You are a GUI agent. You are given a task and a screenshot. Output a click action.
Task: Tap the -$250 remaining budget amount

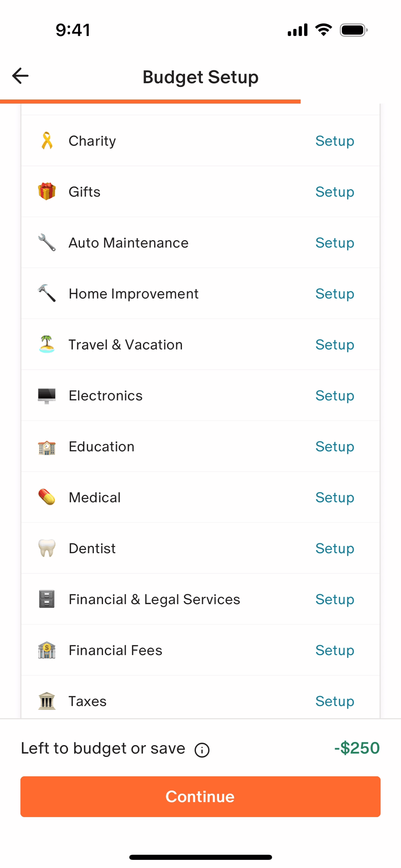[x=357, y=748]
